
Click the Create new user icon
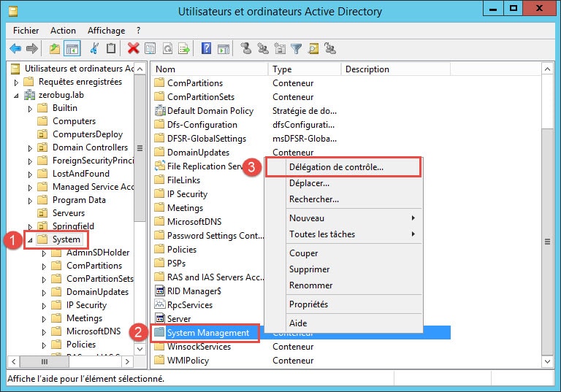point(246,48)
